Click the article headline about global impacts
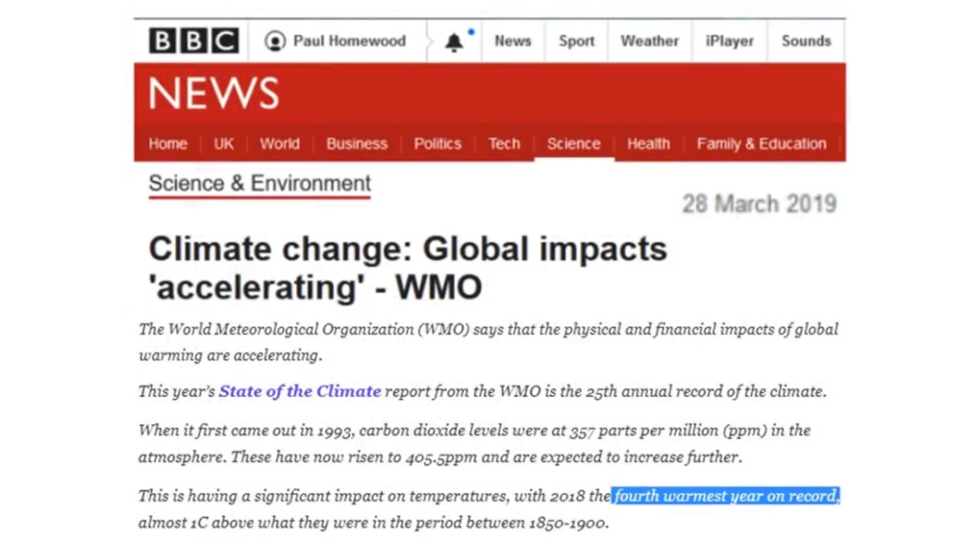 (x=407, y=268)
